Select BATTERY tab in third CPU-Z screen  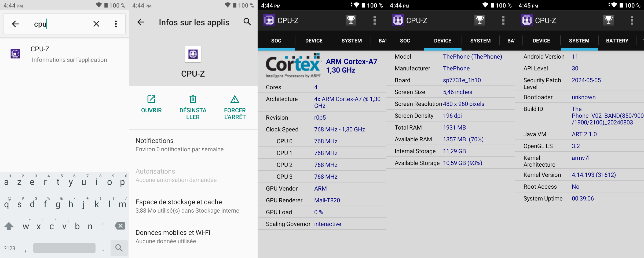click(617, 41)
